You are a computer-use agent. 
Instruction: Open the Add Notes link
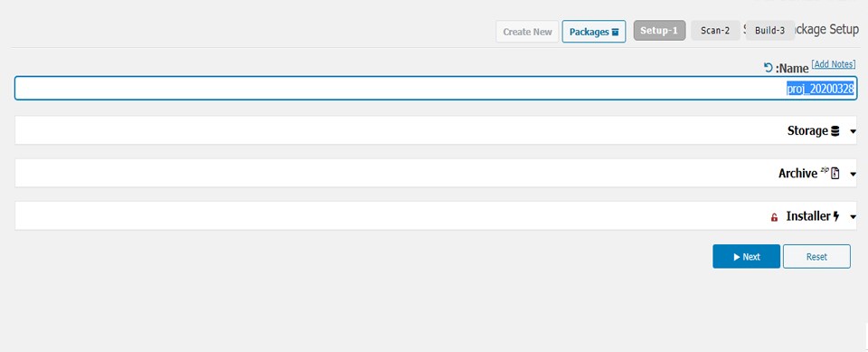pos(834,64)
